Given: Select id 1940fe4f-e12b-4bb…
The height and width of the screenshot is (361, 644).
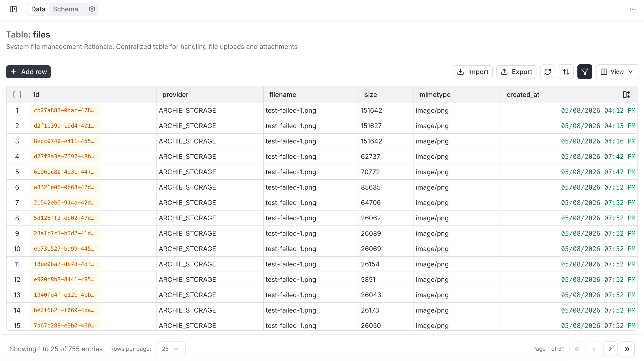Looking at the screenshot, I should tap(64, 295).
